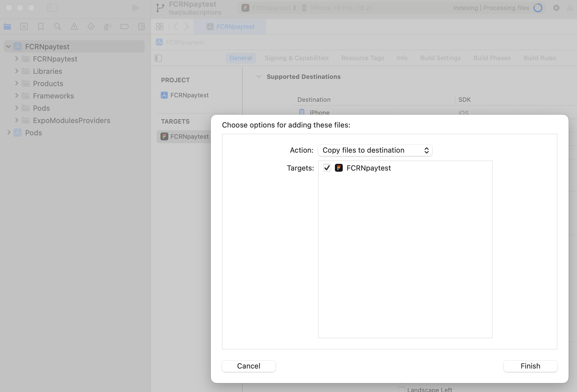Open the Find navigator magnifying glass

point(57,27)
